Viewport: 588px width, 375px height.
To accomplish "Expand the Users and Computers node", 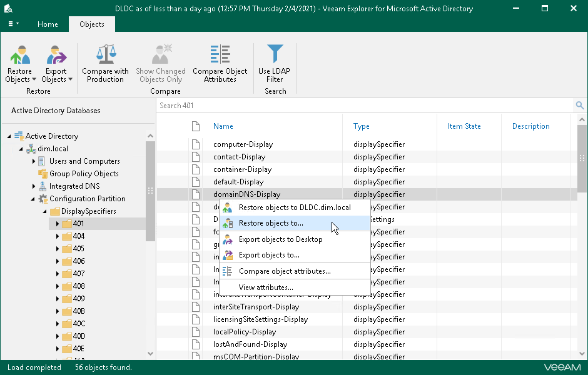I will (x=34, y=161).
